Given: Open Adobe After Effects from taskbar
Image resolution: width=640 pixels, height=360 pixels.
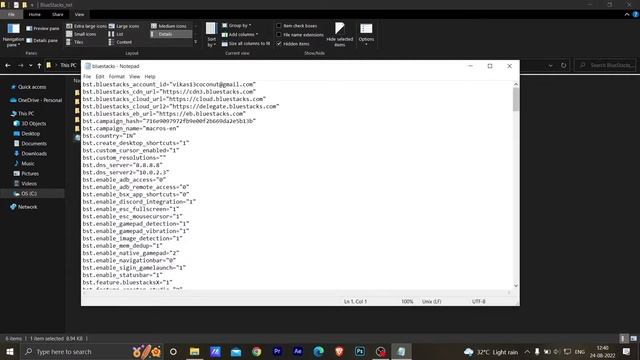Looking at the screenshot, I should click(x=298, y=351).
